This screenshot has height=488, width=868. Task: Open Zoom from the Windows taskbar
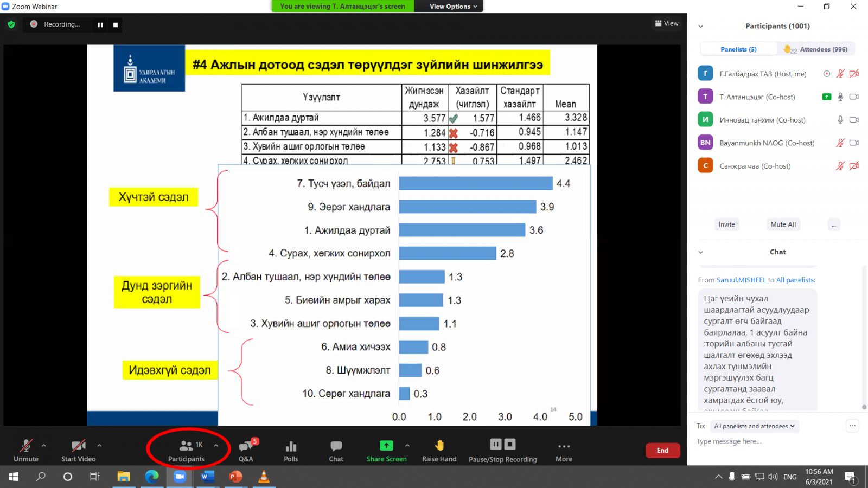(180, 477)
